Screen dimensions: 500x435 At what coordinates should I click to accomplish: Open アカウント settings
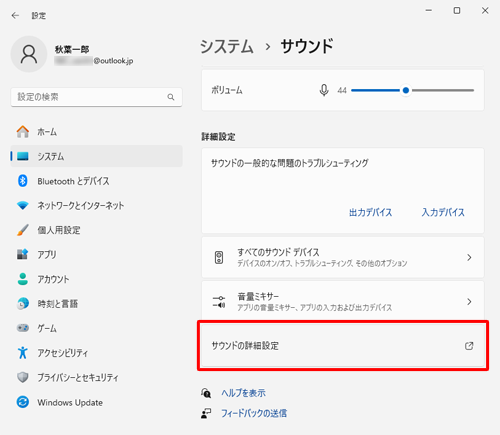[97, 279]
